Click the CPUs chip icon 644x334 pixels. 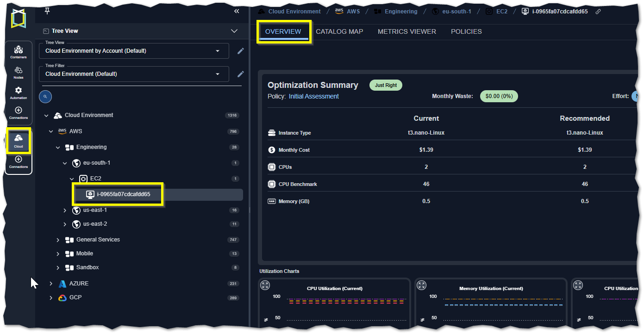[272, 167]
